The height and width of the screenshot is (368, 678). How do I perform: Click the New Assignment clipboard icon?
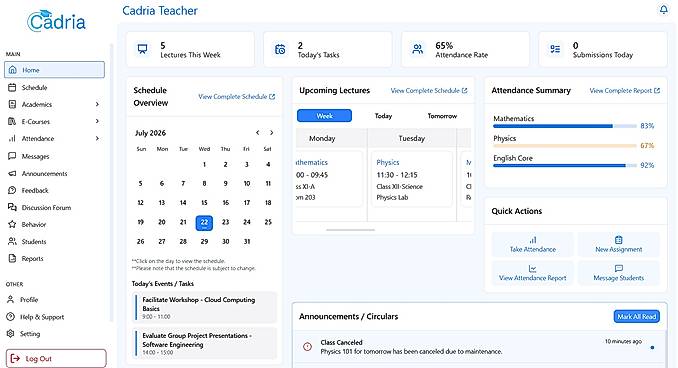(x=619, y=240)
